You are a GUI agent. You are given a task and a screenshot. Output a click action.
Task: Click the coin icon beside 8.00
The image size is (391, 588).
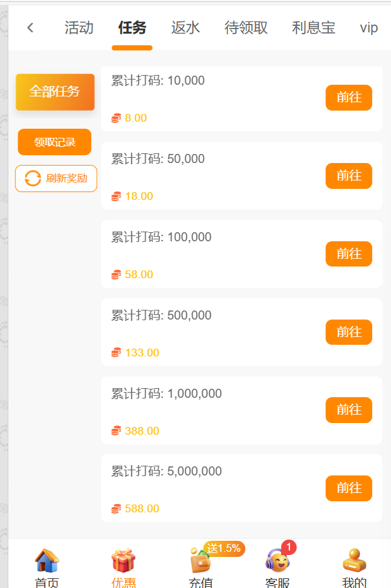(117, 118)
